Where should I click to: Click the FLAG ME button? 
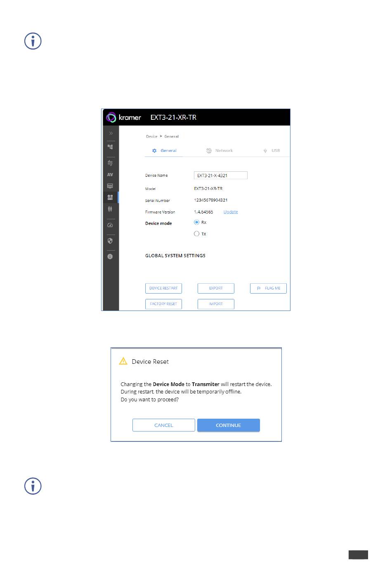[268, 288]
